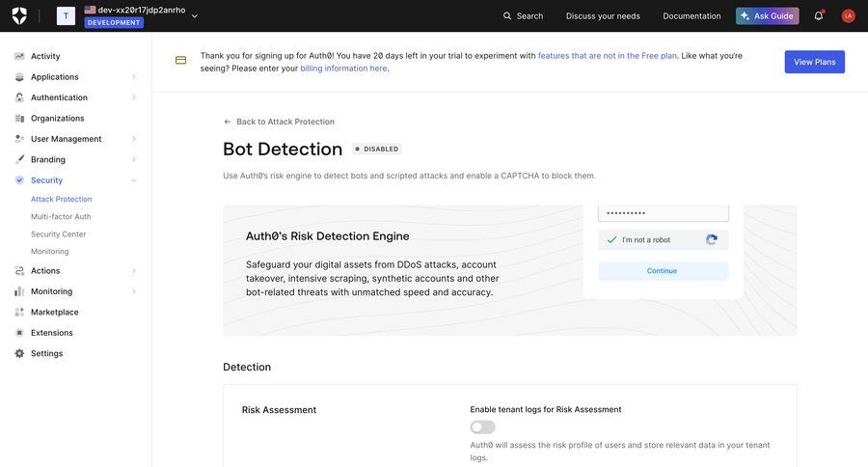
Task: Click the DEVELOPMENT environment tag
Action: (x=114, y=23)
